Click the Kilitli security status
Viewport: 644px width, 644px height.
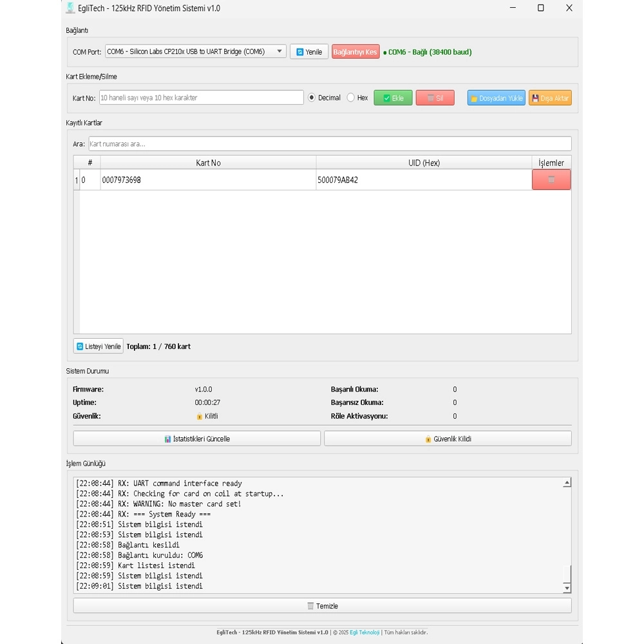207,416
